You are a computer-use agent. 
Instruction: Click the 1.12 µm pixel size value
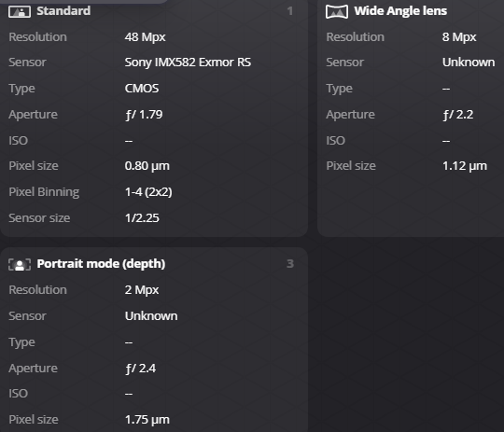(x=465, y=166)
